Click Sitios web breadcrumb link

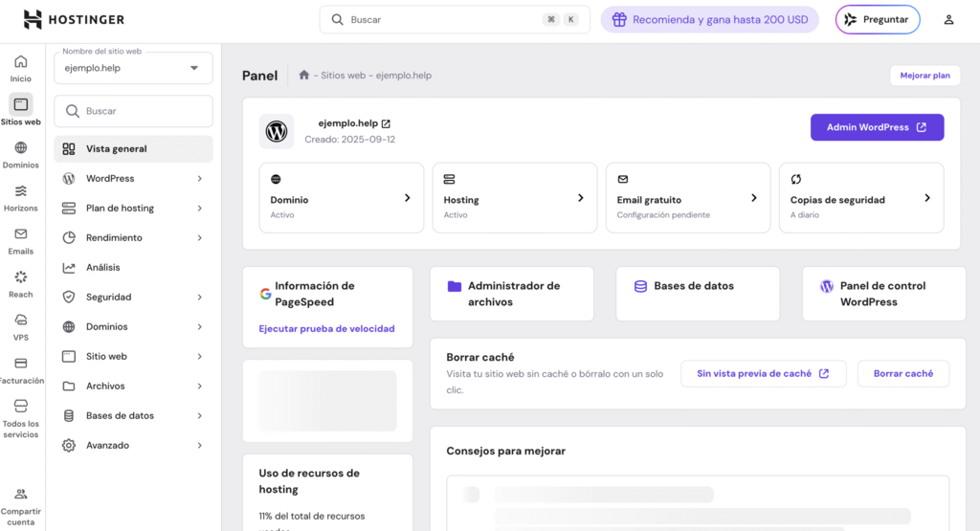344,75
